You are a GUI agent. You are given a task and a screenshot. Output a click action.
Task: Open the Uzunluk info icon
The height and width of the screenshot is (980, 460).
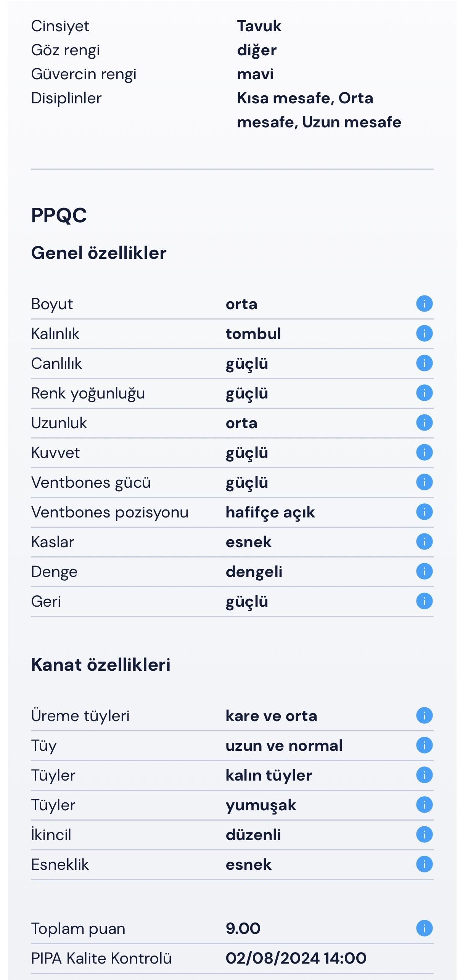(x=424, y=423)
